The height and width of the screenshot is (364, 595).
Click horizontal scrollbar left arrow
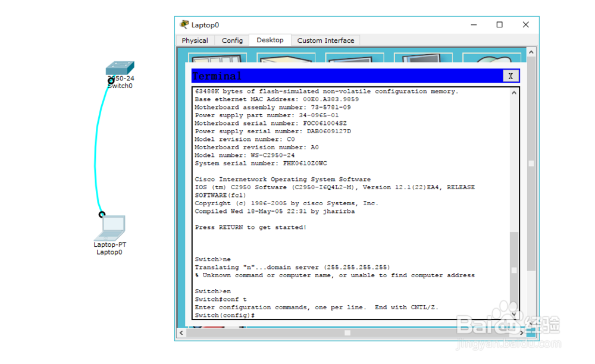181,332
